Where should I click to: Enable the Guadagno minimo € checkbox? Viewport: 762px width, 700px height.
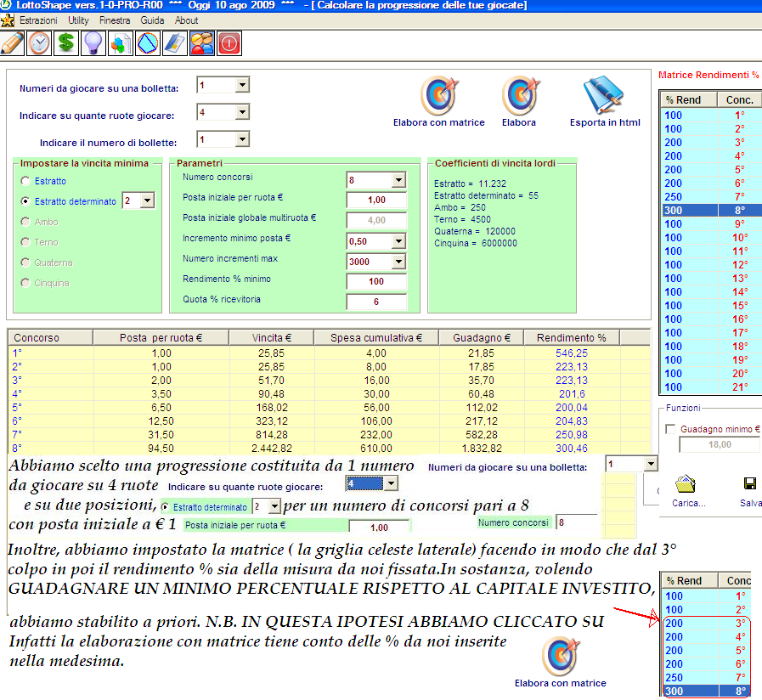tap(670, 429)
